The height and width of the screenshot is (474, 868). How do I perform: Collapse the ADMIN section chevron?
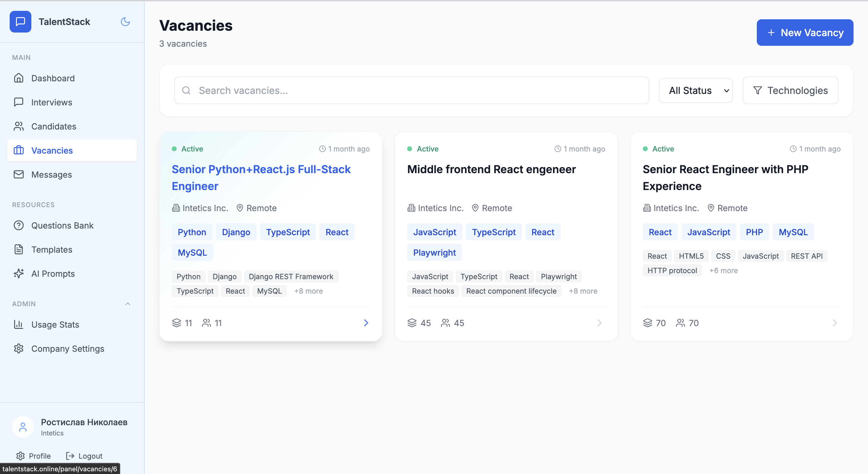point(128,304)
